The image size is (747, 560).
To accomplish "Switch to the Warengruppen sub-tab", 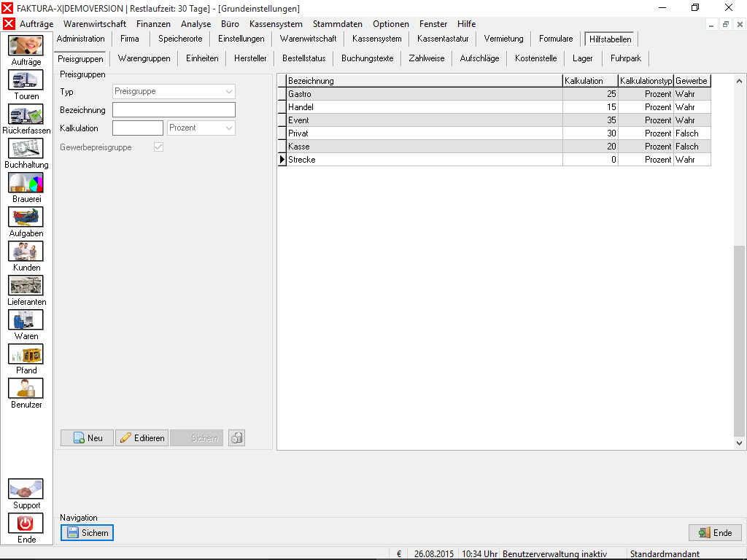I will (144, 58).
